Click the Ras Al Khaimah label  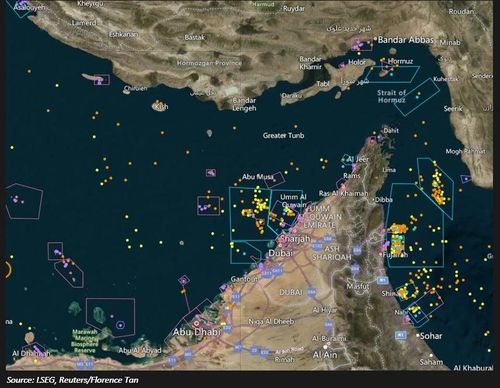[x=343, y=193]
